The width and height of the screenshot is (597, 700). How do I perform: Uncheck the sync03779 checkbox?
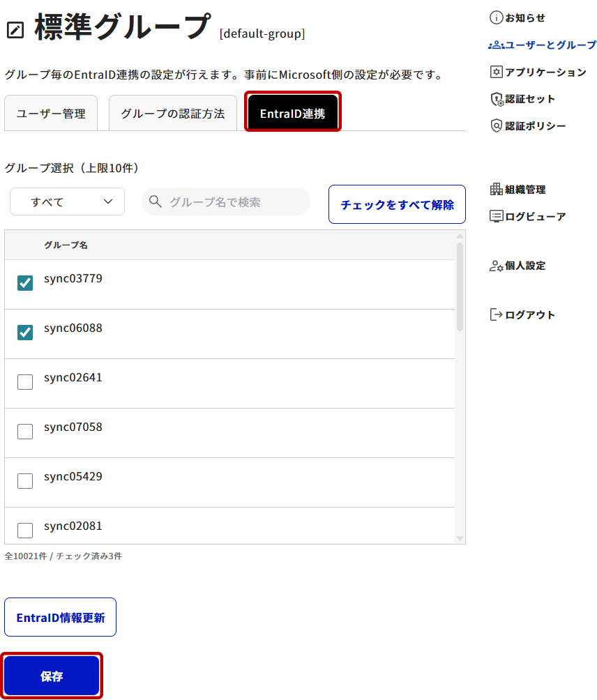pyautogui.click(x=25, y=283)
